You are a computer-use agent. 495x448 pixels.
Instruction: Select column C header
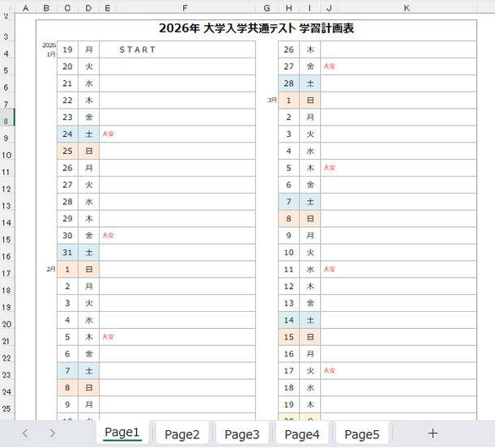(67, 8)
